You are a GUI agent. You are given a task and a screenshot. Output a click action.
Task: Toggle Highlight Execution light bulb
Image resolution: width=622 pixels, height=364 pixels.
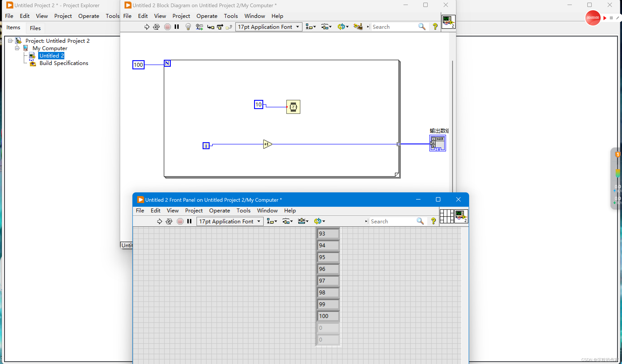coord(188,27)
